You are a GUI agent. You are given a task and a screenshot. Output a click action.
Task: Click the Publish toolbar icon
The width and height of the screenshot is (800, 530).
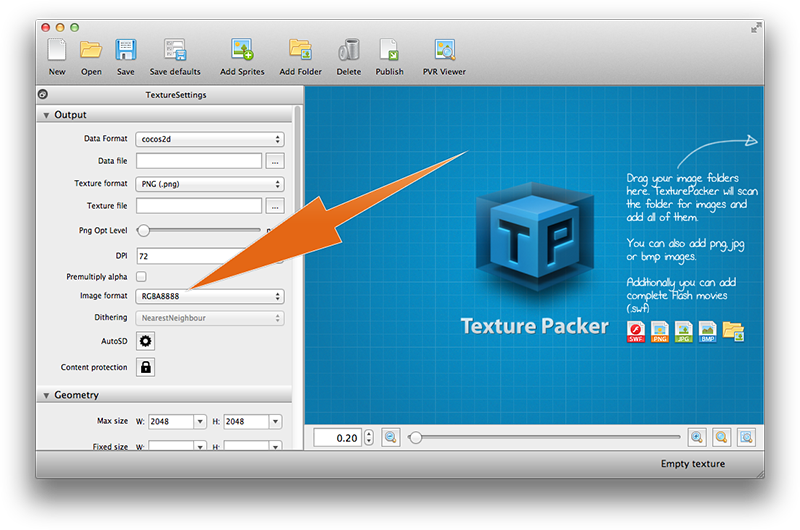[389, 50]
